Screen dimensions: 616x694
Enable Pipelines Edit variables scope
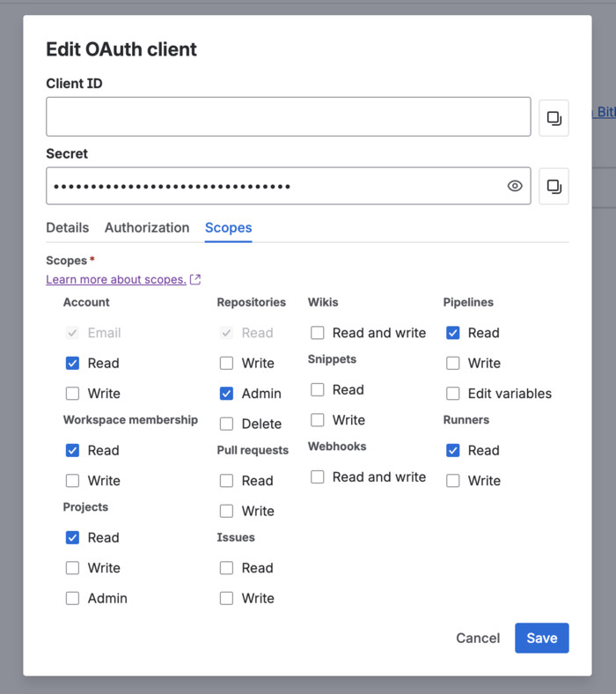click(453, 394)
